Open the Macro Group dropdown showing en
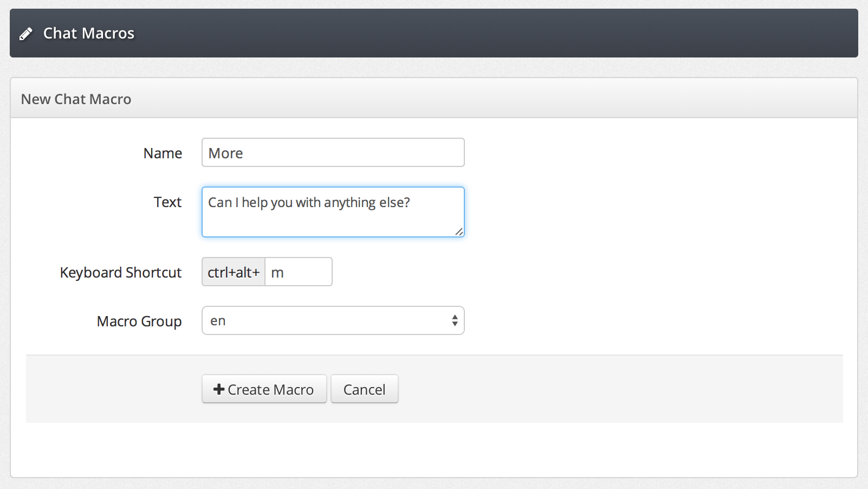 coord(333,321)
